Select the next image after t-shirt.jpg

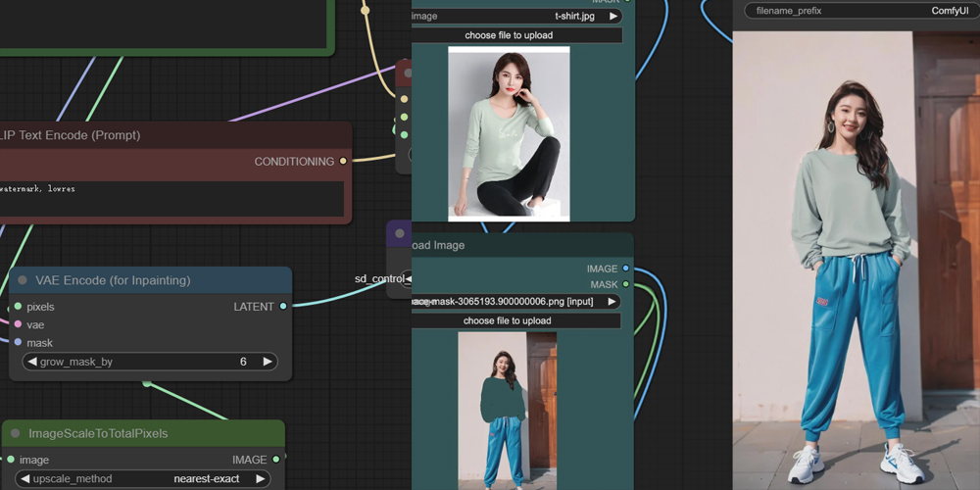(613, 17)
